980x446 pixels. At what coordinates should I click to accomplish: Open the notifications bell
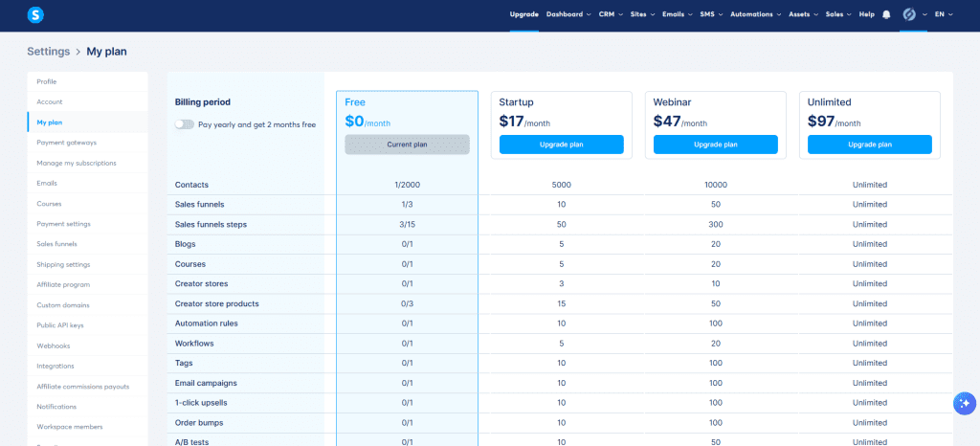pos(885,14)
